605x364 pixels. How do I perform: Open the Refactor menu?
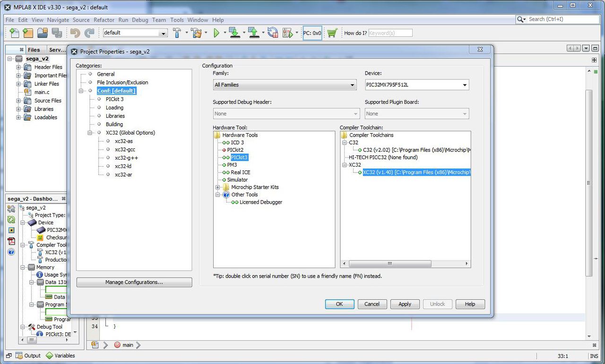point(104,20)
